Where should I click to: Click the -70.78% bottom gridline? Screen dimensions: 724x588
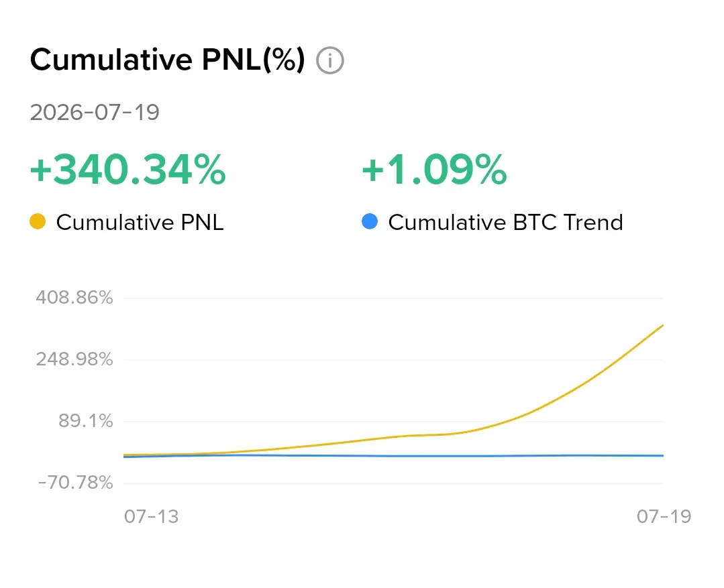point(393,483)
